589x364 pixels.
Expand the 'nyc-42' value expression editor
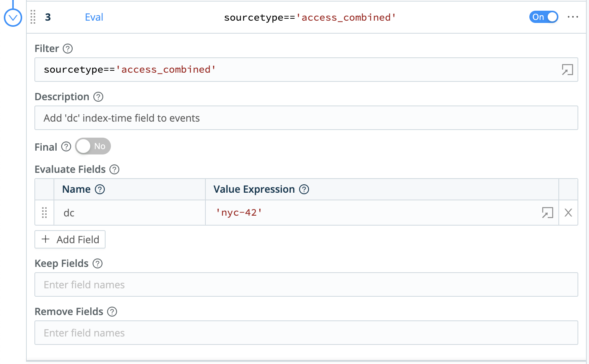click(x=547, y=213)
